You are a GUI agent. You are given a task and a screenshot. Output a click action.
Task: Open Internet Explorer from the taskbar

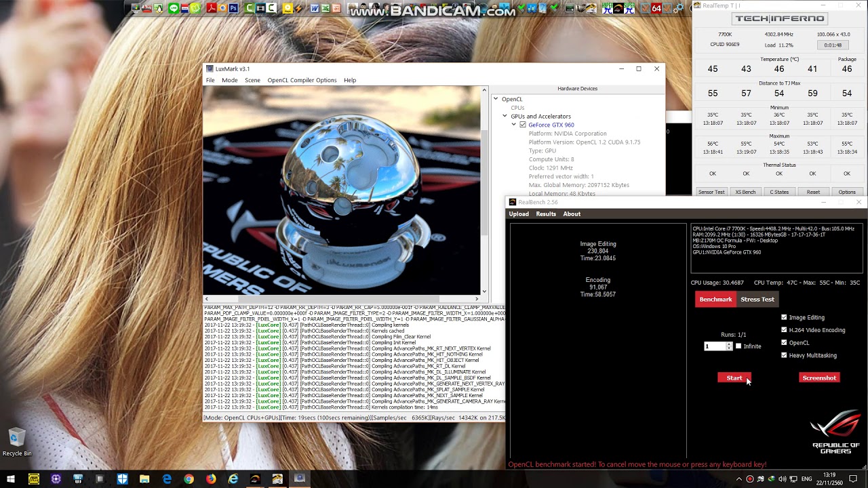233,479
